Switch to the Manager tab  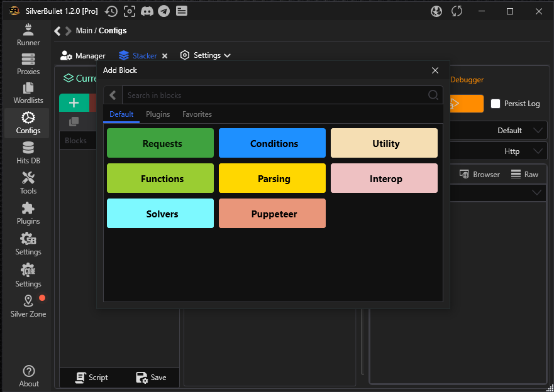[x=82, y=56]
